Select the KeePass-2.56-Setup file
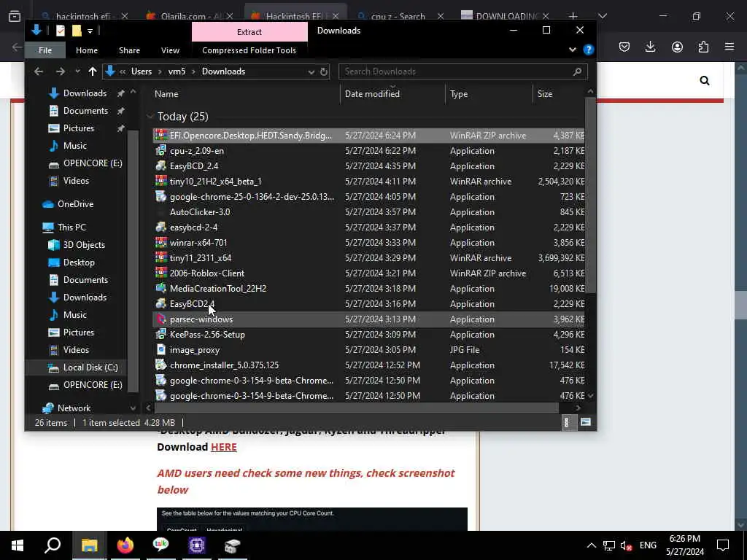Image resolution: width=747 pixels, height=560 pixels. (x=206, y=335)
